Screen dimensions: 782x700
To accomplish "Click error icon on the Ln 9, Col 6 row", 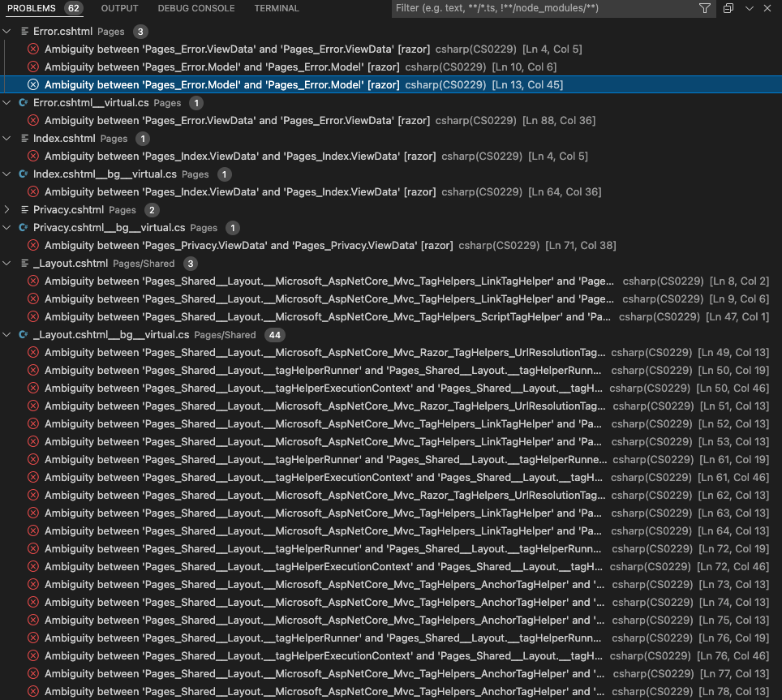I will (33, 299).
